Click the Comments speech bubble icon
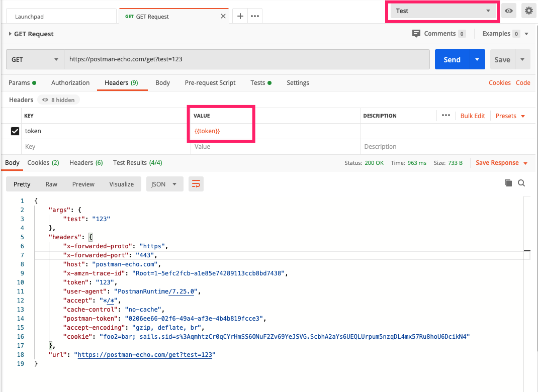Image resolution: width=538 pixels, height=392 pixels. pyautogui.click(x=416, y=34)
